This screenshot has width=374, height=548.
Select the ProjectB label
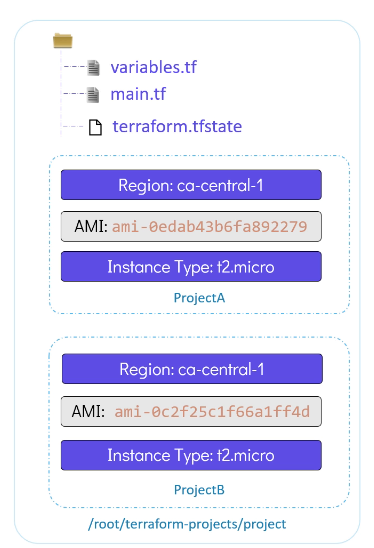pyautogui.click(x=199, y=490)
